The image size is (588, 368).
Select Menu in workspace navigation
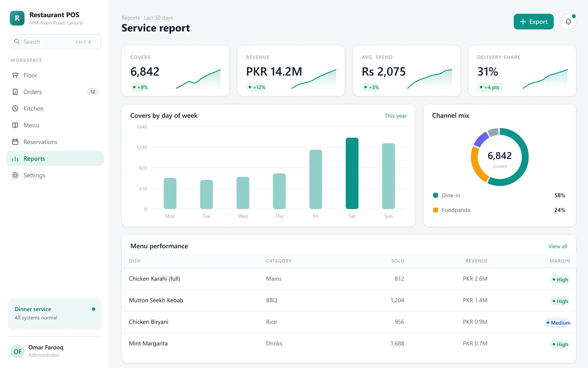[x=55, y=125]
